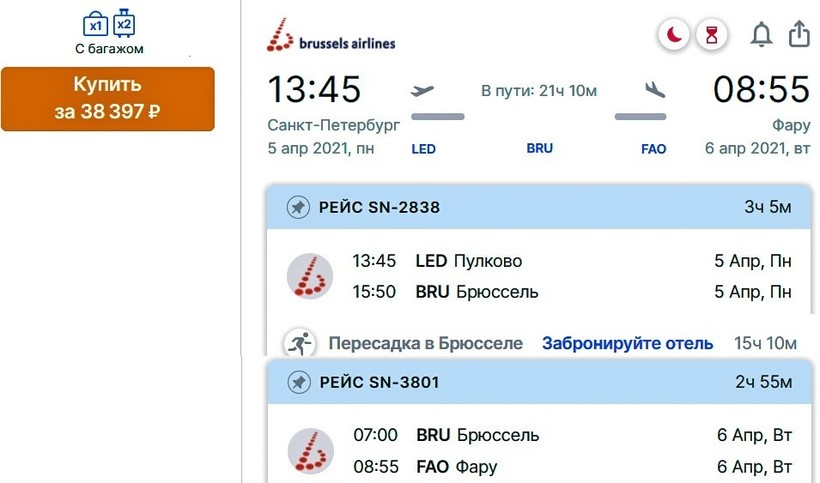Expand the Пересадка в Брюсселе layover row
The height and width of the screenshot is (483, 820).
click(x=425, y=343)
